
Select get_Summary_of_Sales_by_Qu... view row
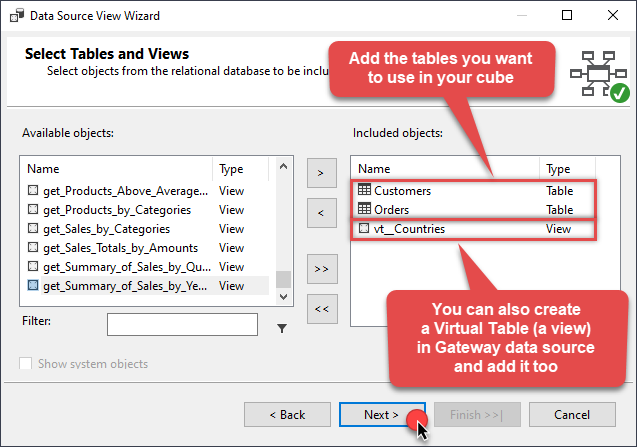125,267
